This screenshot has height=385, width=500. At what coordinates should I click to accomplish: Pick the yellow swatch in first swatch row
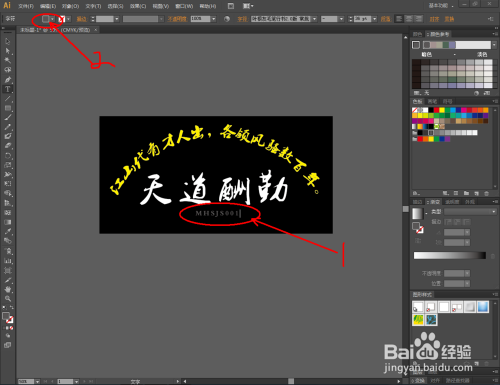[442, 110]
